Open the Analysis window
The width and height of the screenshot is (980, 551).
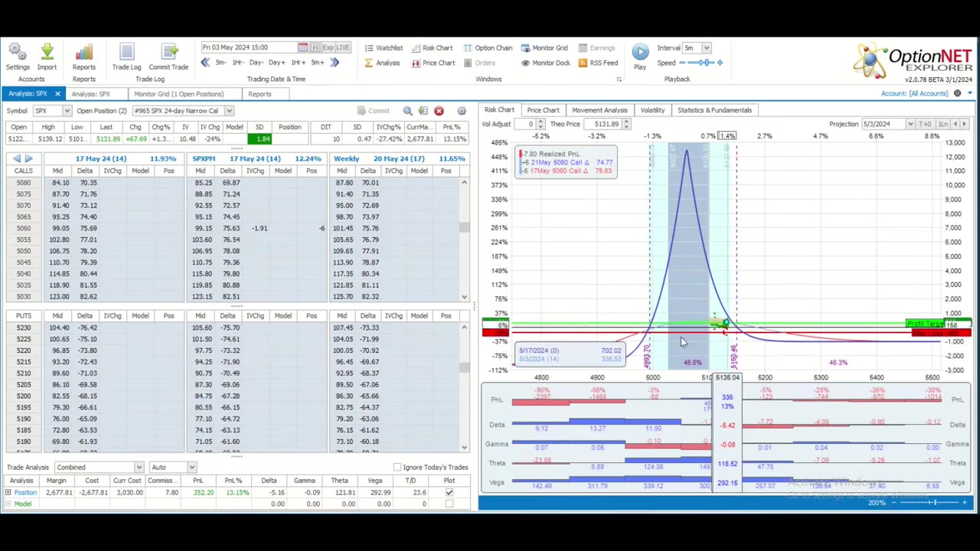381,63
